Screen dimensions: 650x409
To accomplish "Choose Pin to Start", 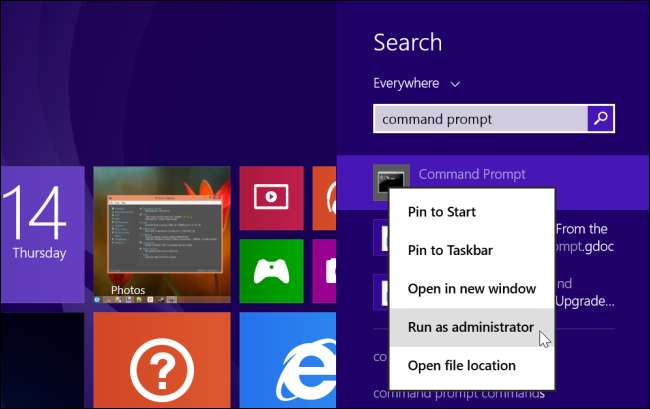I will point(472,212).
